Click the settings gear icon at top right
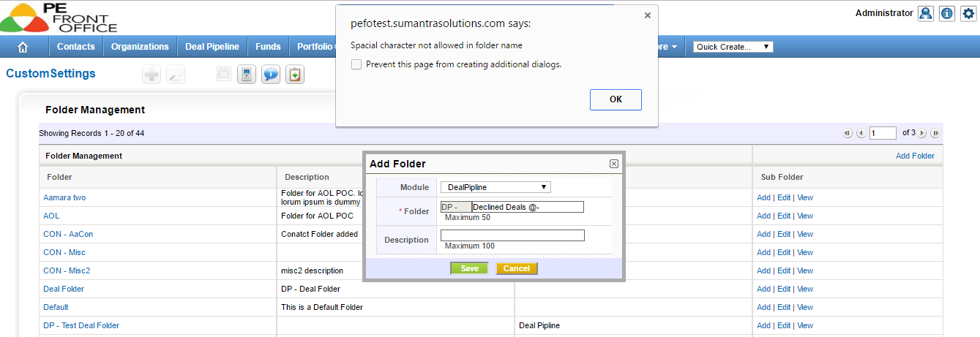The width and height of the screenshot is (980, 337). coord(968,13)
